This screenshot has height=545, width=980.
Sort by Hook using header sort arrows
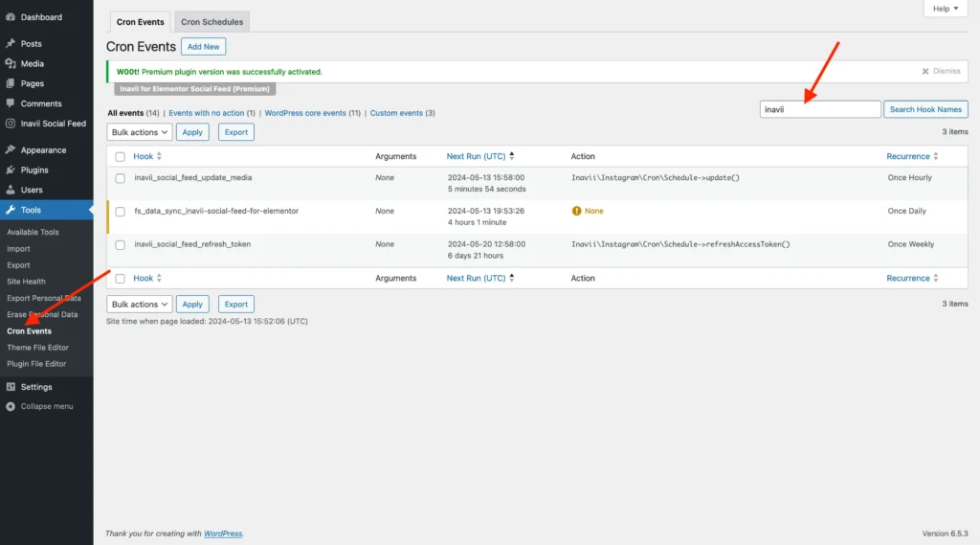[159, 156]
